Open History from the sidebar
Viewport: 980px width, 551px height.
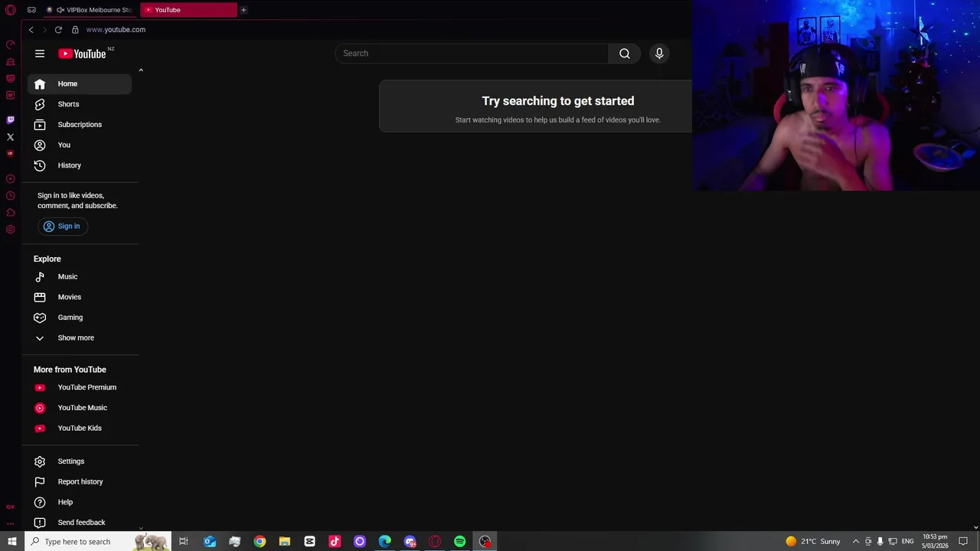coord(80,165)
